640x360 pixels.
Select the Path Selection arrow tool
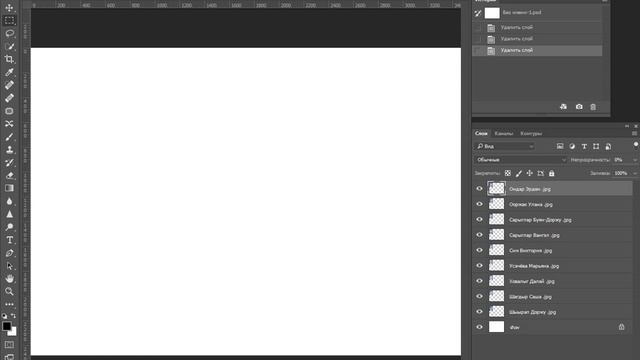pos(9,266)
